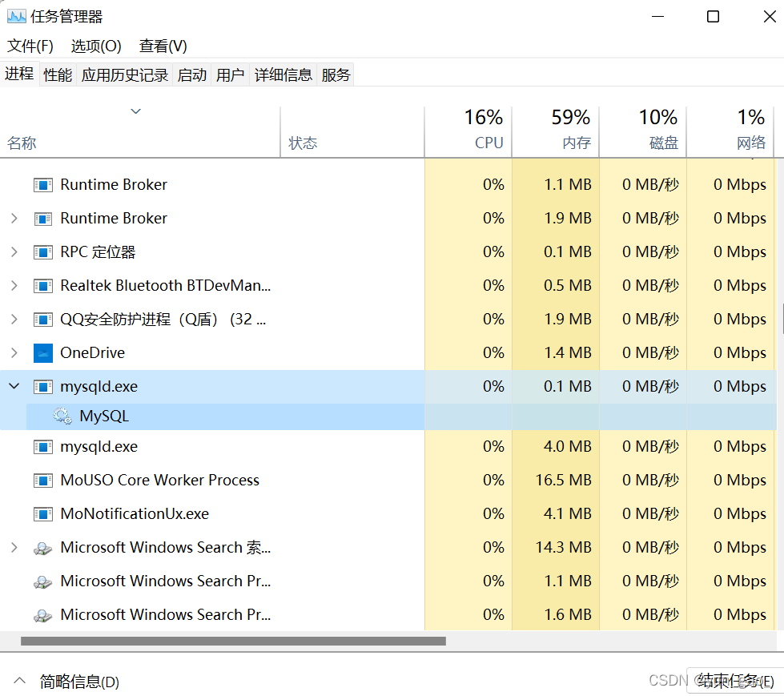The width and height of the screenshot is (784, 696).
Task: Sort by the CPU 16% column header
Action: (468, 132)
